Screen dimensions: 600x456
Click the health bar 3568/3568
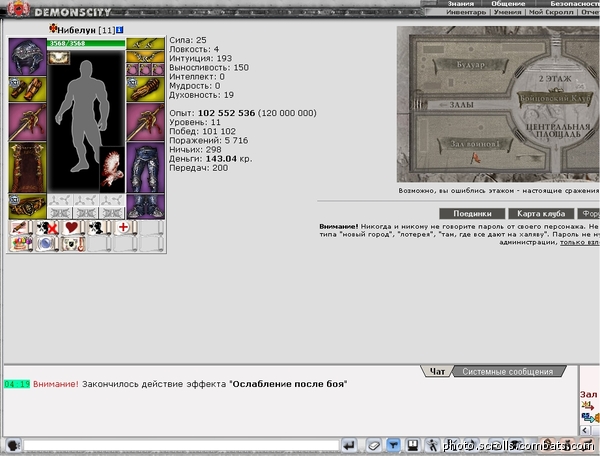[x=86, y=43]
